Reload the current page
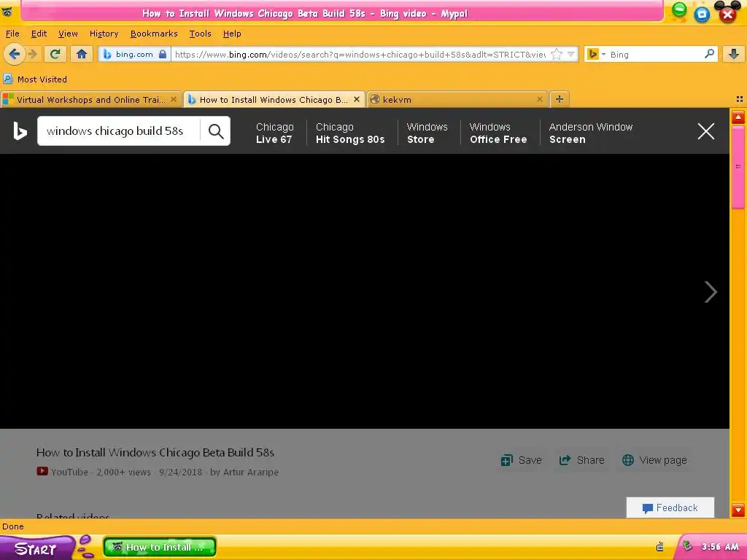The width and height of the screenshot is (747, 560). click(55, 54)
